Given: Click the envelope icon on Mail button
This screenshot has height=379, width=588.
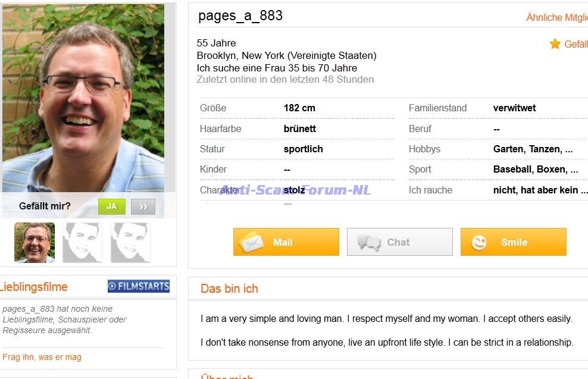Looking at the screenshot, I should [x=251, y=242].
